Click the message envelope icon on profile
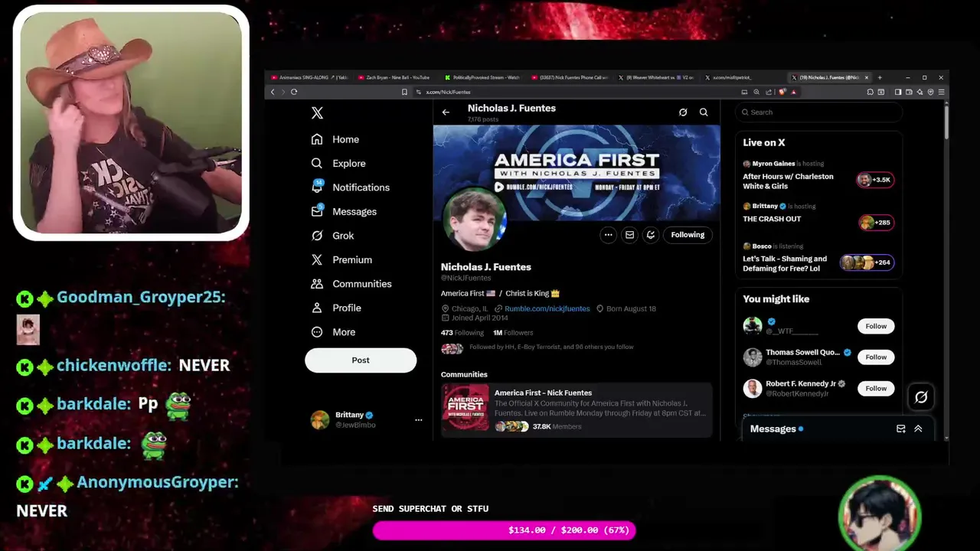The image size is (980, 551). [629, 235]
